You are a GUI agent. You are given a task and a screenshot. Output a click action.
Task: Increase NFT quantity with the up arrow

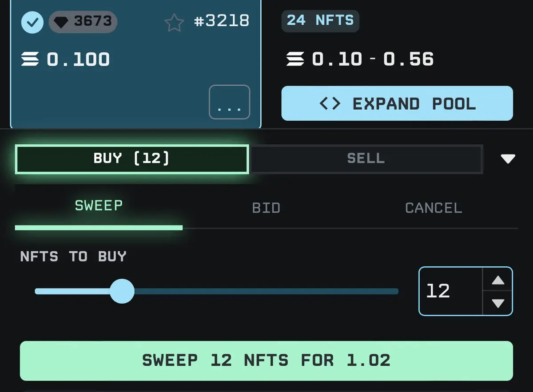coord(498,280)
